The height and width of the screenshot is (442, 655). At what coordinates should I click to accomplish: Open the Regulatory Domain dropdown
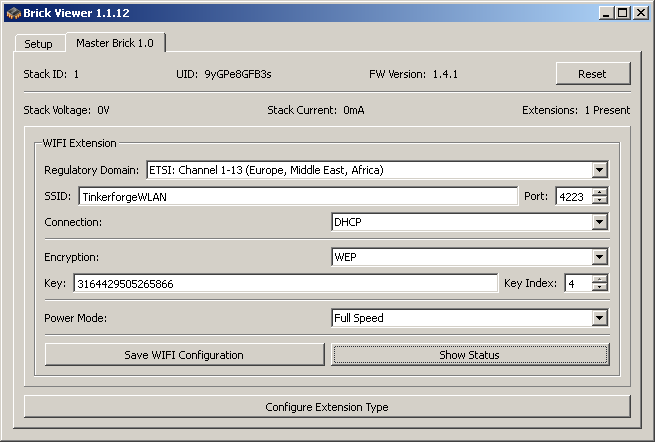pyautogui.click(x=599, y=170)
